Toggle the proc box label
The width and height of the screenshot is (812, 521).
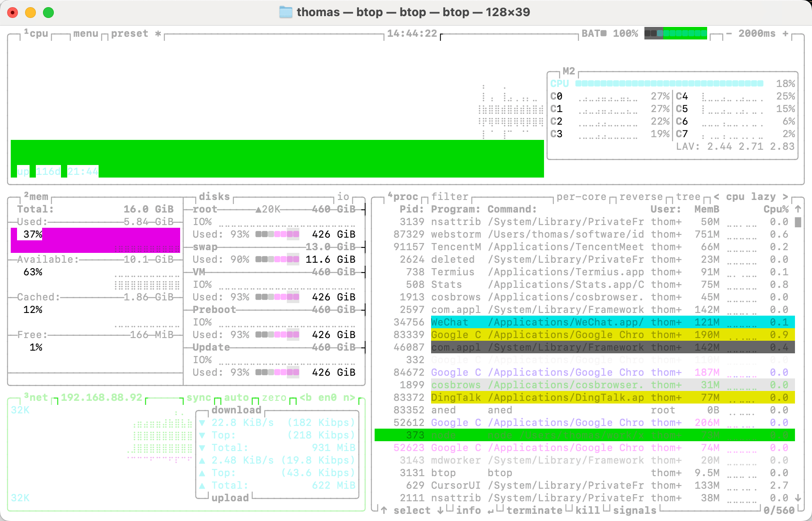click(x=403, y=197)
